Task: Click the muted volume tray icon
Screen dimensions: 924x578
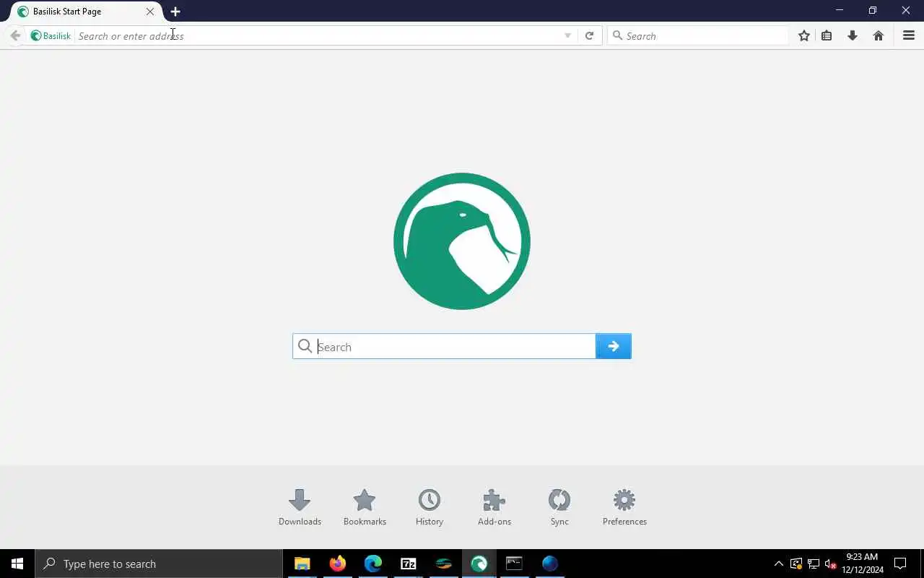Action: point(830,564)
